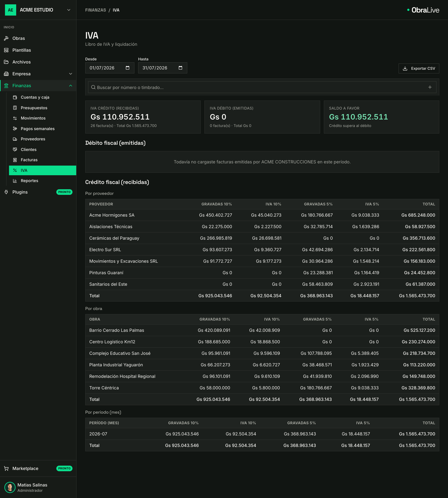The width and height of the screenshot is (448, 498).
Task: Click the Exportar CSV button
Action: (x=419, y=68)
